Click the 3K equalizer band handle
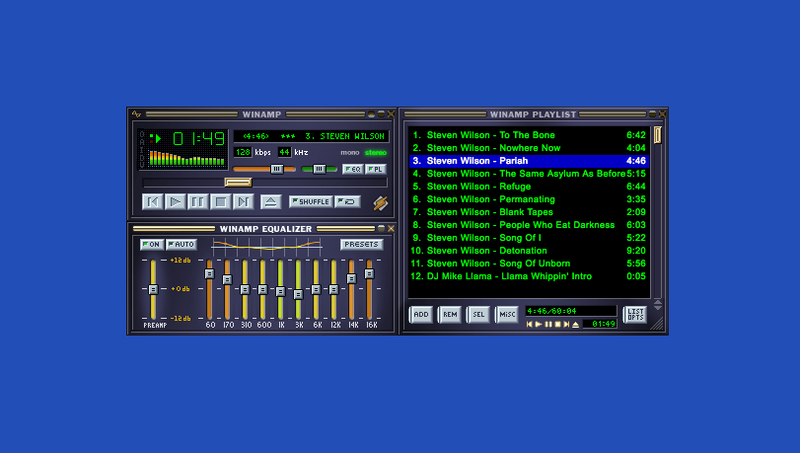The width and height of the screenshot is (800, 453). pyautogui.click(x=298, y=294)
